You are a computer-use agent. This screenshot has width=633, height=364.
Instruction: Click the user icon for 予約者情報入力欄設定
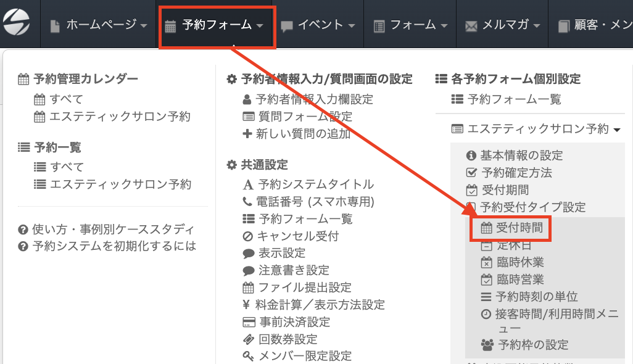click(x=247, y=99)
